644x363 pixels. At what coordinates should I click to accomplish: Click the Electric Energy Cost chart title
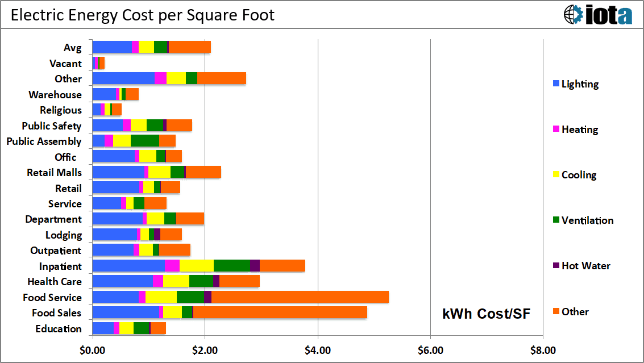[x=143, y=15]
